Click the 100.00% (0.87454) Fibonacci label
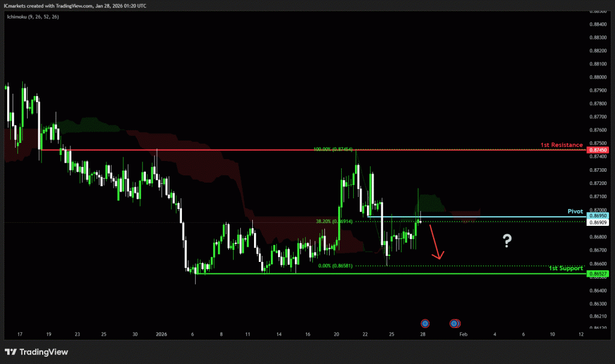Image resolution: width=615 pixels, height=364 pixels. coord(333,149)
